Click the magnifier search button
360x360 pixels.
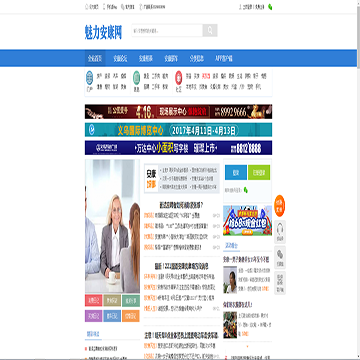[x=210, y=30]
